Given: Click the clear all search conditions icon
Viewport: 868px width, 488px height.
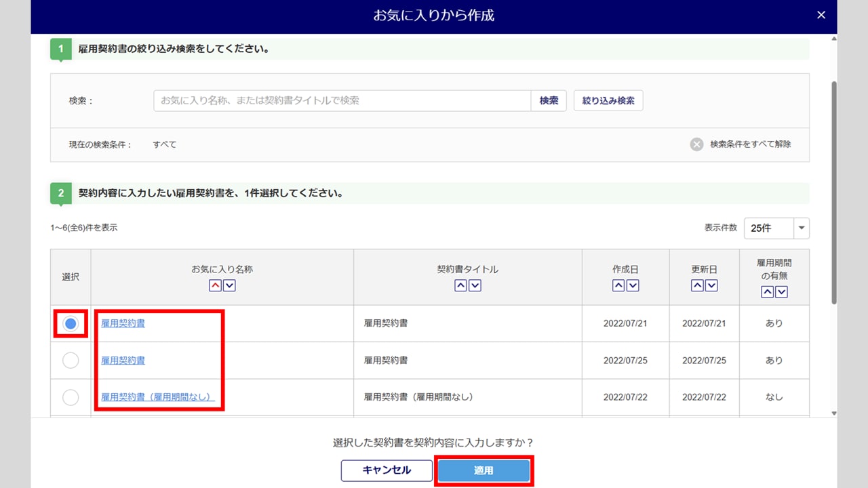Looking at the screenshot, I should [696, 144].
